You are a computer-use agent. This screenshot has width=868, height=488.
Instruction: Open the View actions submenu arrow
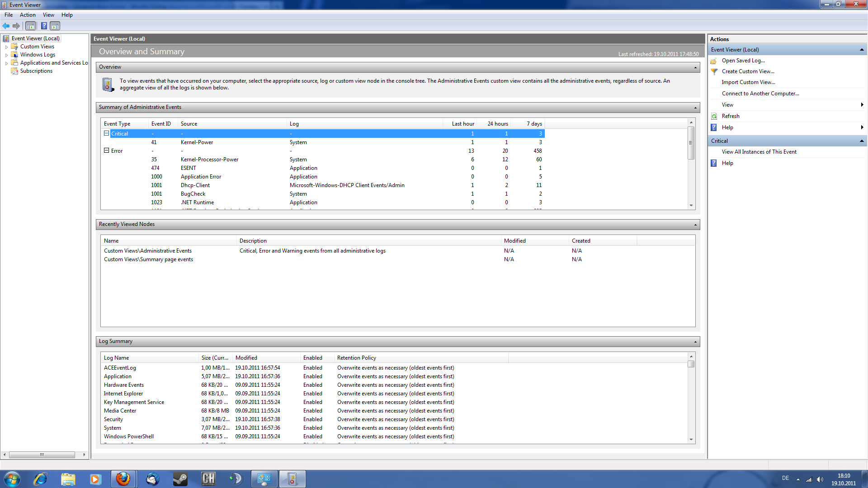[862, 105]
